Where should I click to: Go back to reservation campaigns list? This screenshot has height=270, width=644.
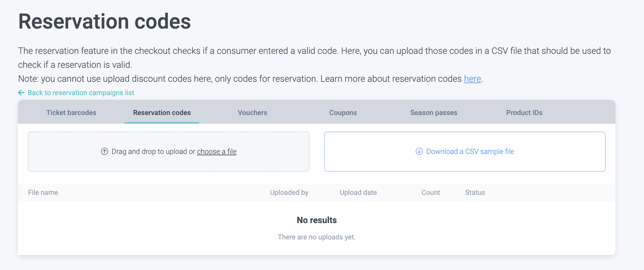[81, 93]
